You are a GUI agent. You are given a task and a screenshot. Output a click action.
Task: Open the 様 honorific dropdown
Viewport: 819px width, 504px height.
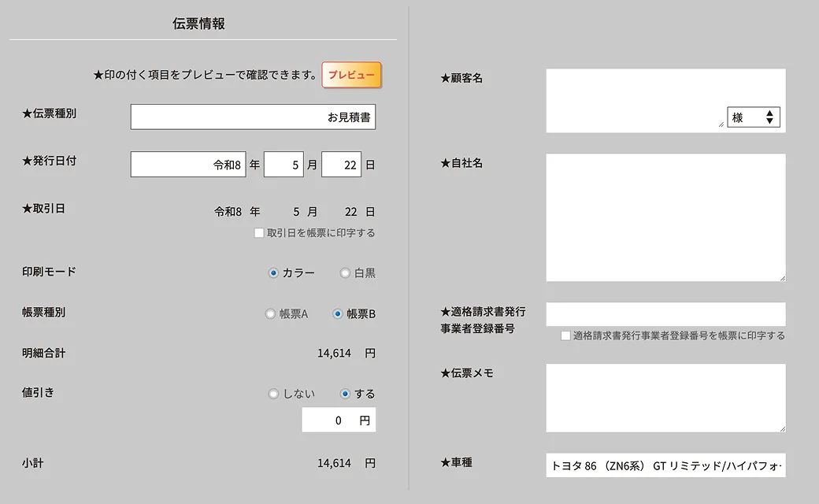coord(753,117)
